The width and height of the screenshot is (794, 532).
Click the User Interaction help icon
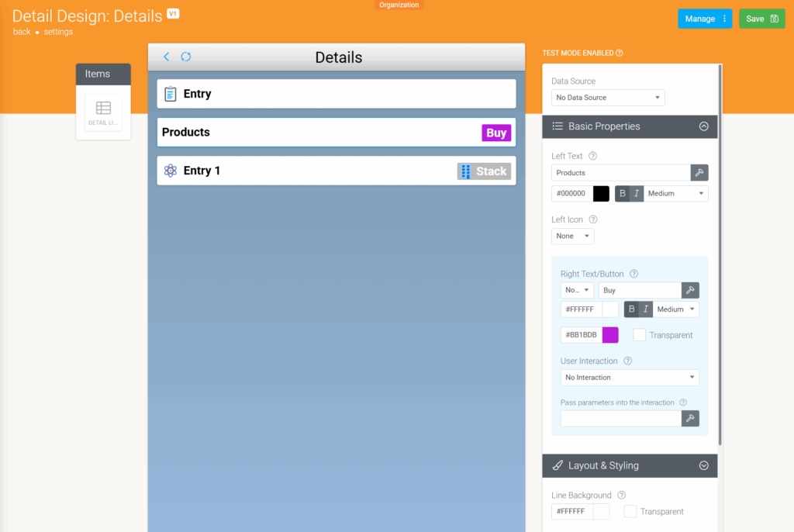point(628,361)
